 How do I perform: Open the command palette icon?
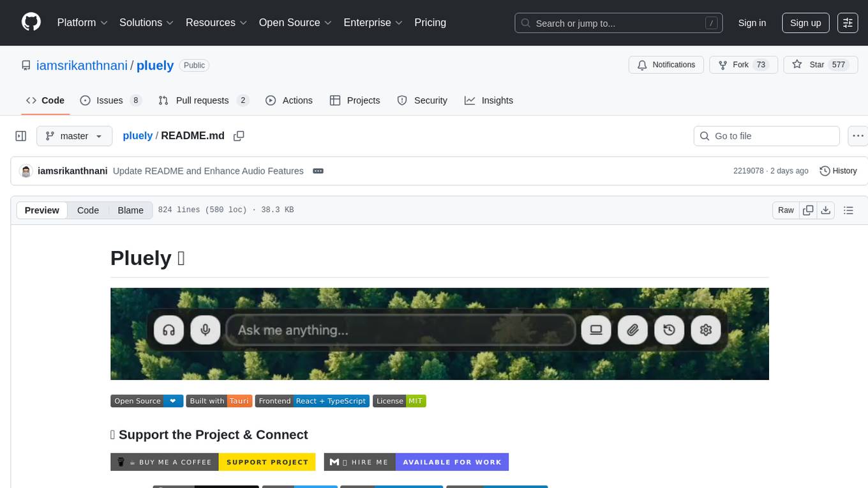[x=848, y=22]
